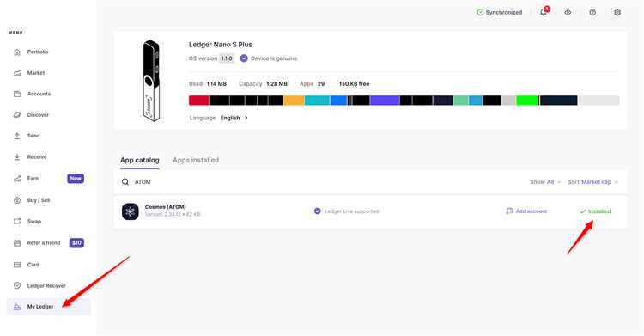
Task: Click the My Ledger device icon
Action: click(x=17, y=307)
